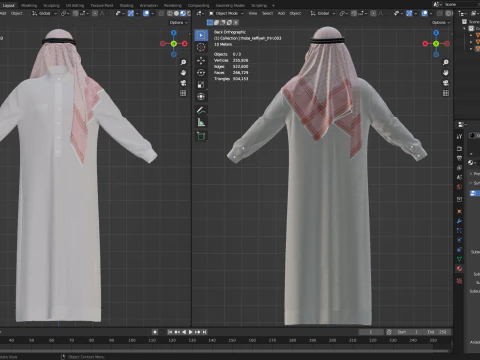Click zoom magnifier icon in left viewport

(x=183, y=62)
